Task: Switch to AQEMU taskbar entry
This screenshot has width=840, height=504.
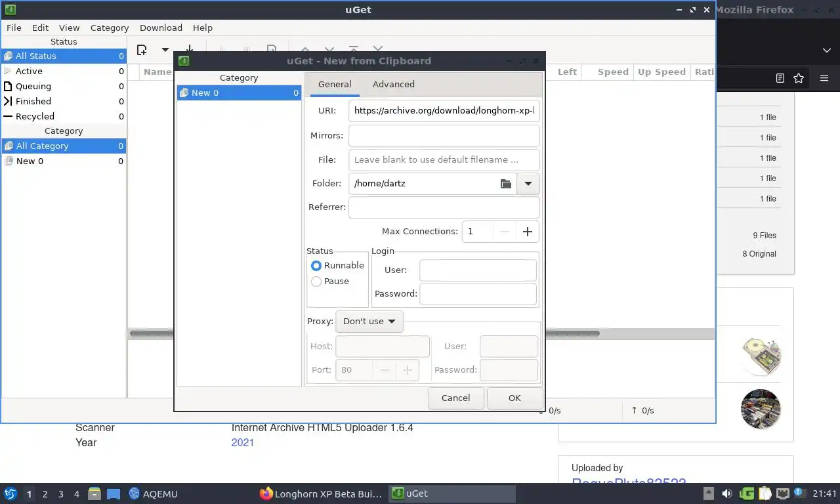Action: pyautogui.click(x=154, y=493)
